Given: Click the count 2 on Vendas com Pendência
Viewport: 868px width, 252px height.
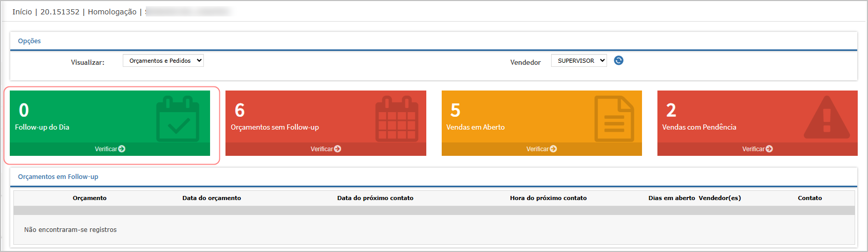Looking at the screenshot, I should (x=671, y=110).
